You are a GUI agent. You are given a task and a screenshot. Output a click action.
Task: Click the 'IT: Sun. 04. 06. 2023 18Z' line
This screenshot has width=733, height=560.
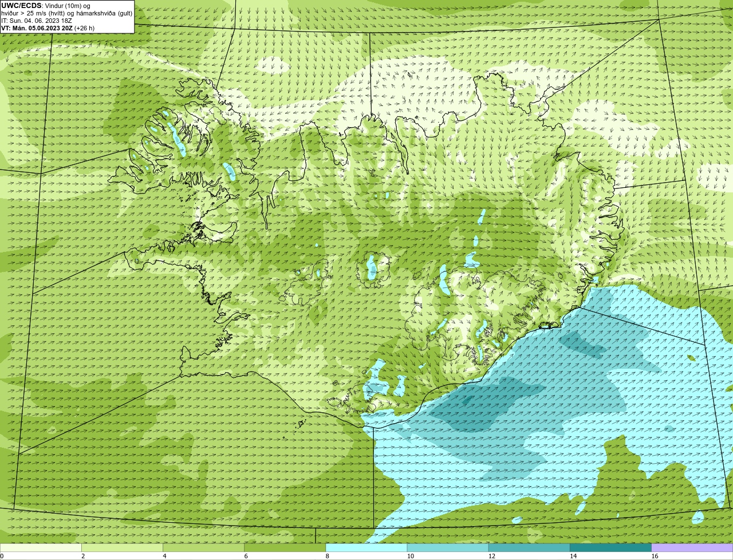pyautogui.click(x=37, y=21)
